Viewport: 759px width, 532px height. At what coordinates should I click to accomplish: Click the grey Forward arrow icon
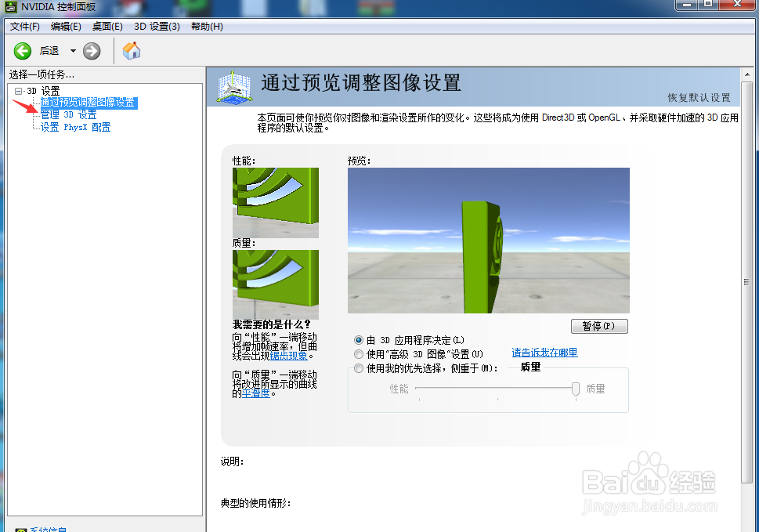point(92,51)
